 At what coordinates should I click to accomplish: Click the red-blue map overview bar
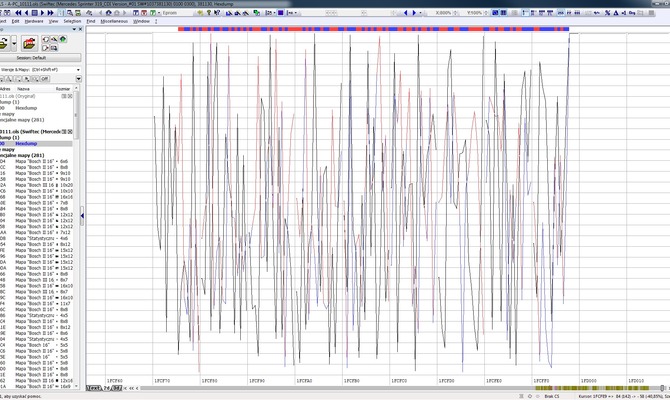(x=372, y=29)
